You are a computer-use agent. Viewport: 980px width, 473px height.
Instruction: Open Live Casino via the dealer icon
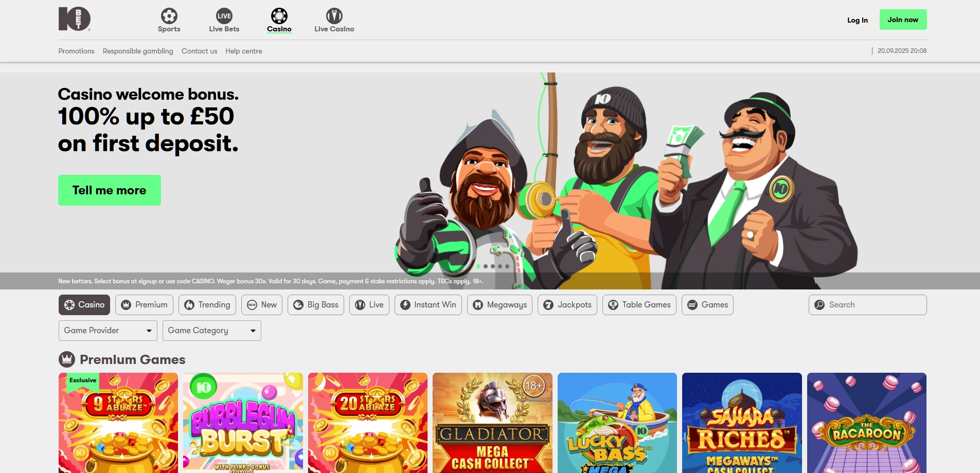coord(334,15)
